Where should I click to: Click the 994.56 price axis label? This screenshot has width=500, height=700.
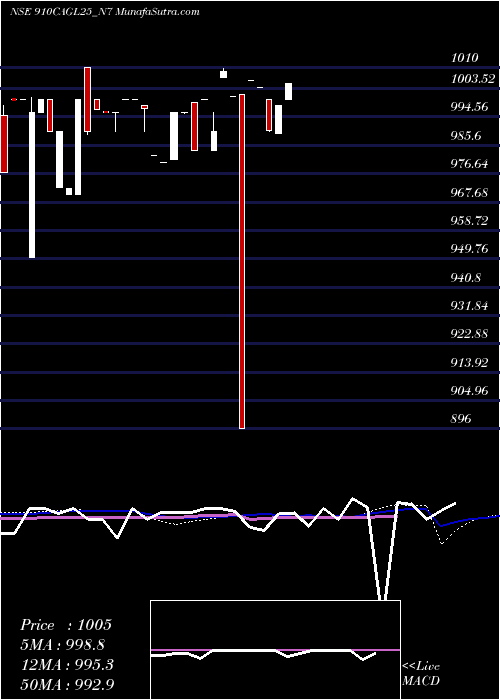point(469,107)
